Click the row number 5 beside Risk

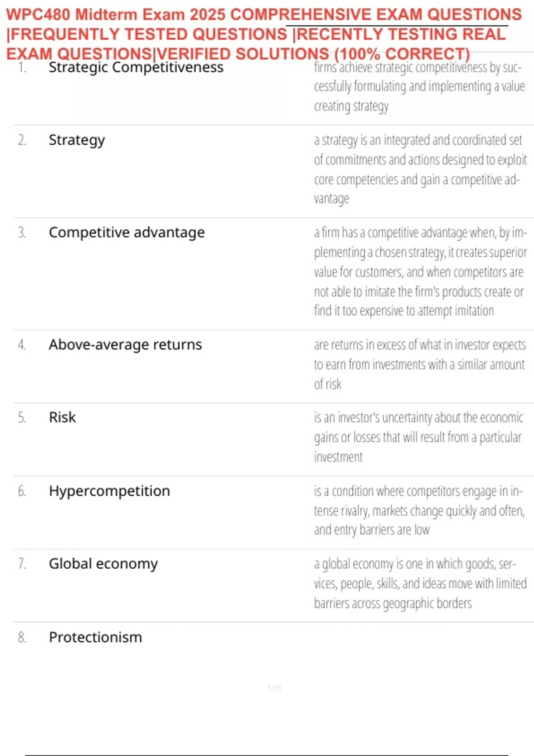click(x=22, y=418)
